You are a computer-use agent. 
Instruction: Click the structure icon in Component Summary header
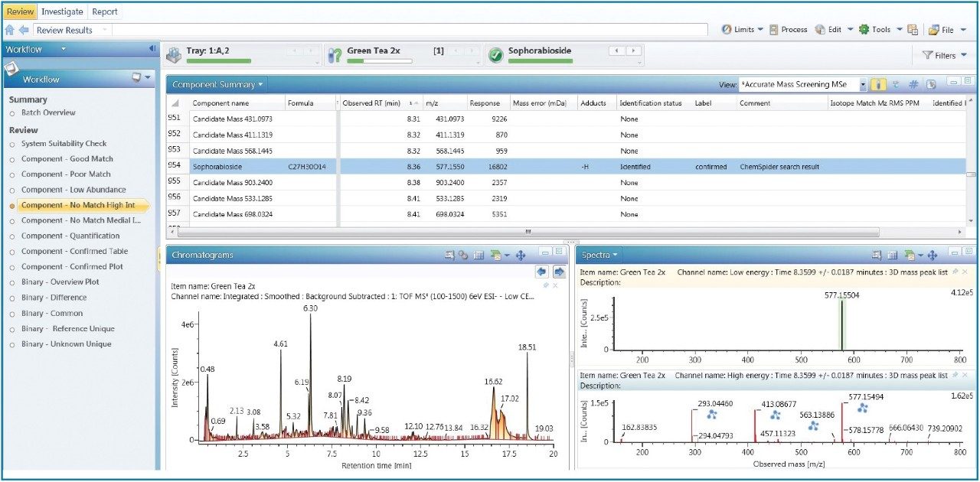[896, 84]
